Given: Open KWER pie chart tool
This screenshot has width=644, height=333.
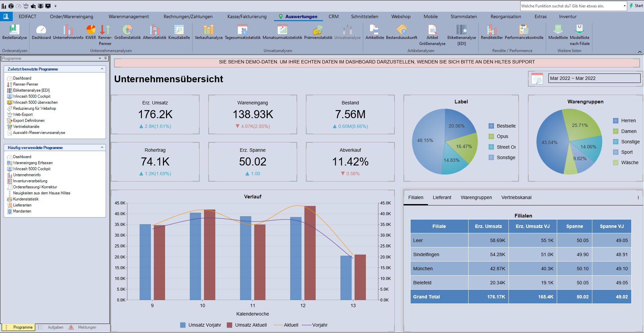Looking at the screenshot, I should pos(91,30).
